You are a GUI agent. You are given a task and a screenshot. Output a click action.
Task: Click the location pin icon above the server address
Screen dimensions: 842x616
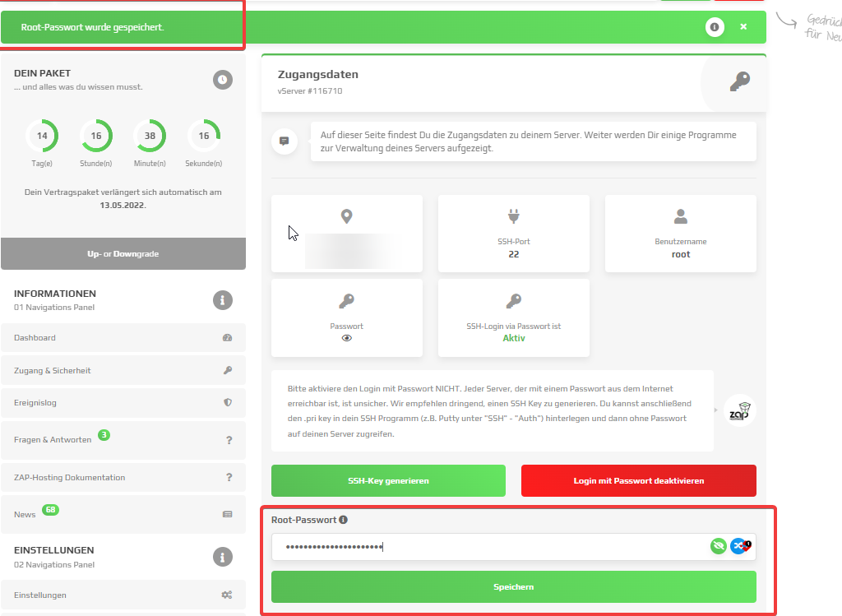346,216
